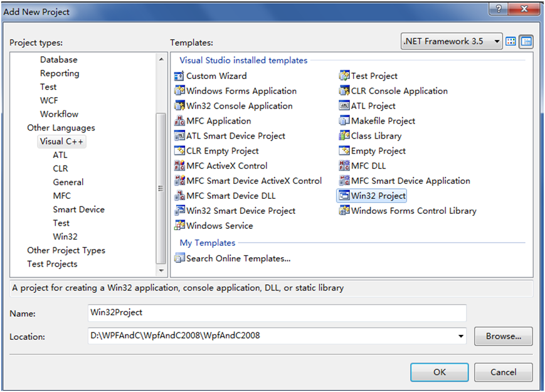
Task: Select the MFC DLL template icon
Action: coord(344,166)
